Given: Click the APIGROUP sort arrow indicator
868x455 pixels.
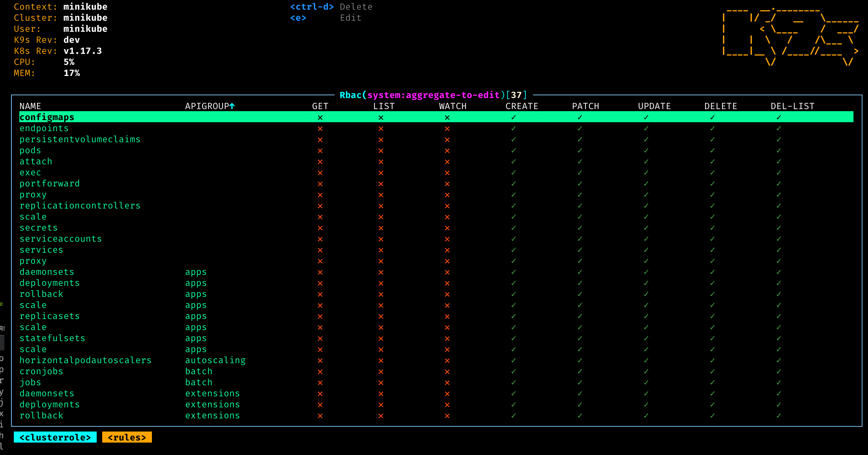Looking at the screenshot, I should (232, 106).
